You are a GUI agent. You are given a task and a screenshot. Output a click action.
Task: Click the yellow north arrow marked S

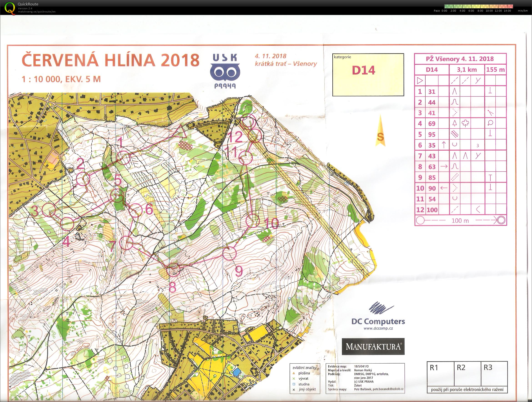pos(380,131)
